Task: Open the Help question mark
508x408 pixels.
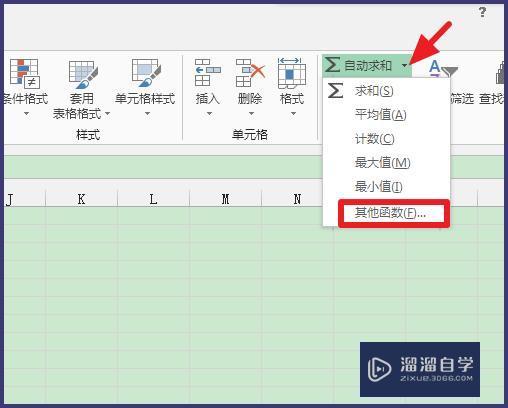Action: coord(482,13)
